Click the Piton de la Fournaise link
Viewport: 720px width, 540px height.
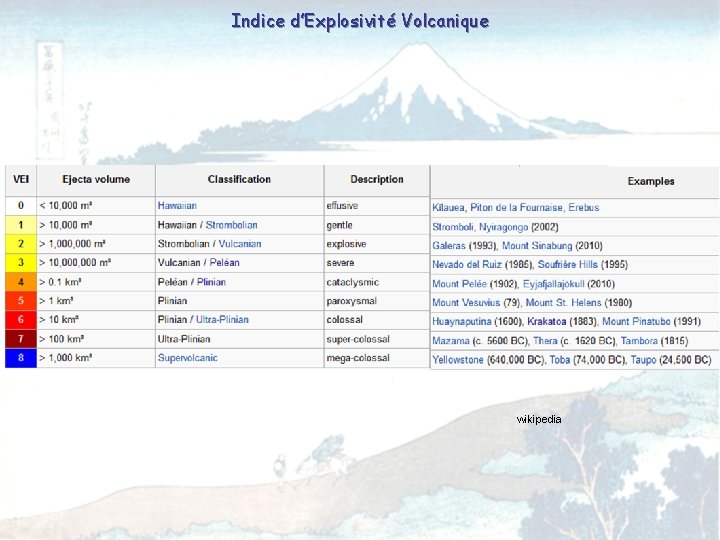pyautogui.click(x=516, y=208)
